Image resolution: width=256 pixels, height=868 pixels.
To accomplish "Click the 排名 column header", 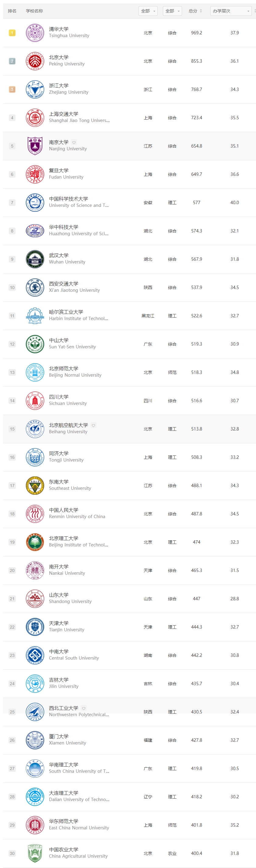I will pos(12,11).
